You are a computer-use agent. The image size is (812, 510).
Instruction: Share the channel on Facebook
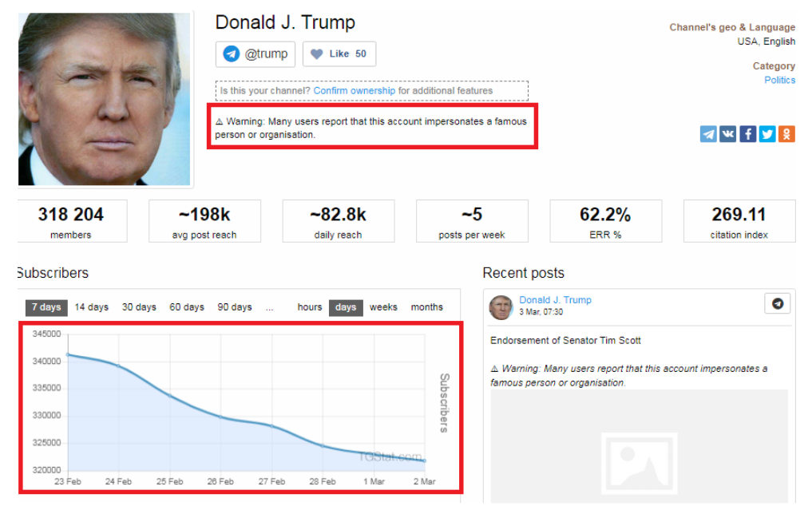747,134
